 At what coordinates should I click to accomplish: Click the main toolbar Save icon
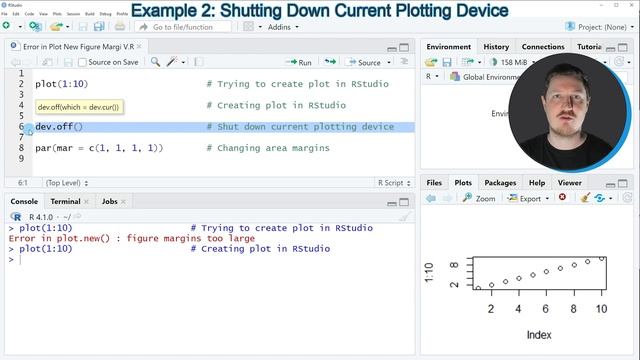tap(83, 27)
